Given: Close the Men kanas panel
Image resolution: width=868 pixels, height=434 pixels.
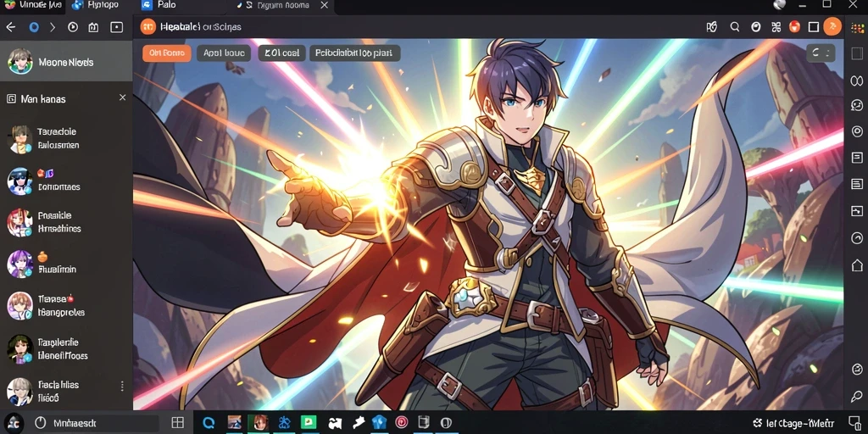Looking at the screenshot, I should pyautogui.click(x=122, y=97).
